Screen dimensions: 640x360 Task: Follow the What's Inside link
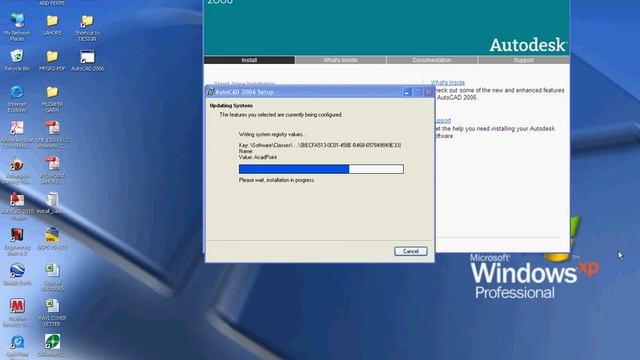click(448, 82)
